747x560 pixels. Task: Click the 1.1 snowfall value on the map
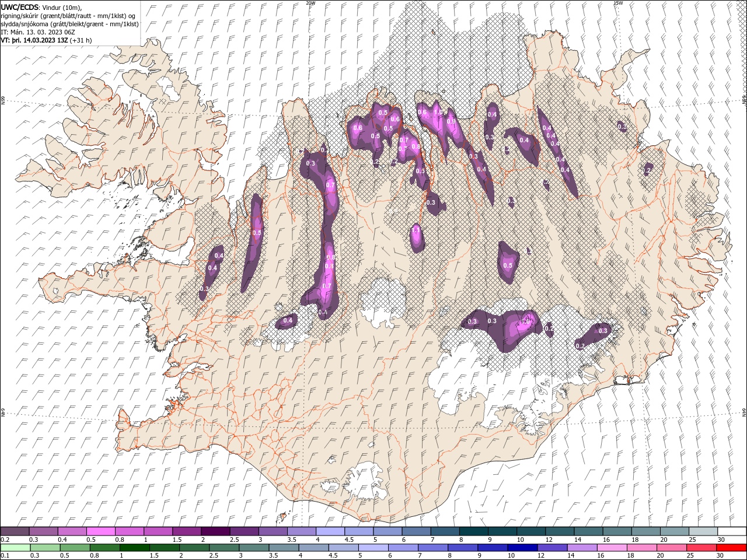(416, 230)
